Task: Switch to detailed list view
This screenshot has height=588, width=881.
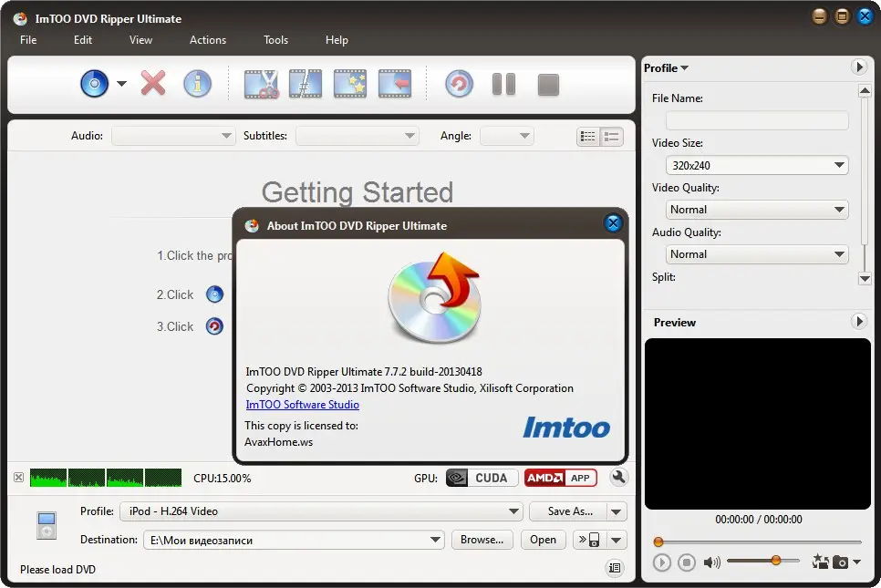Action: [611, 137]
